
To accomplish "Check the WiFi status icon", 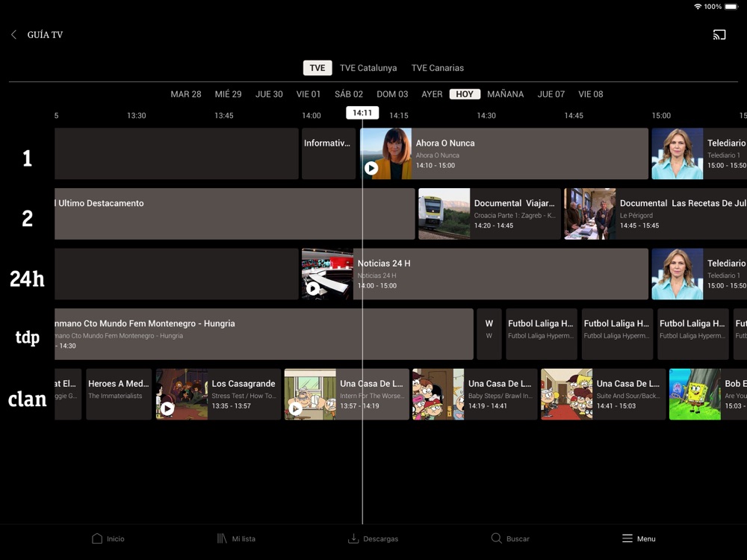I will [x=698, y=7].
